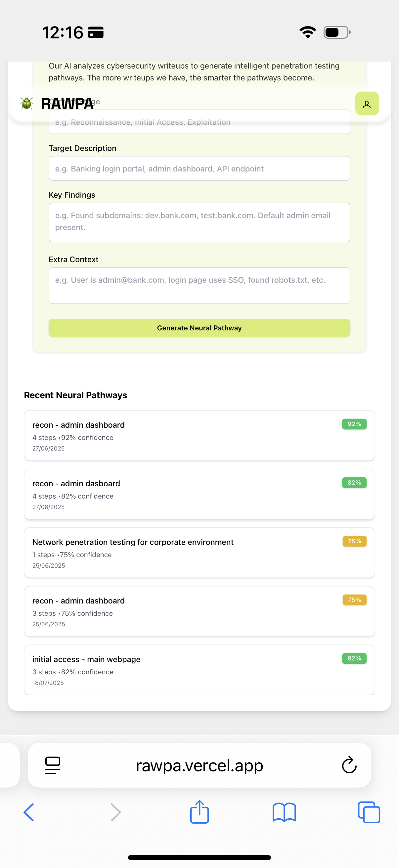Tap the Safari forward arrow

click(x=115, y=812)
